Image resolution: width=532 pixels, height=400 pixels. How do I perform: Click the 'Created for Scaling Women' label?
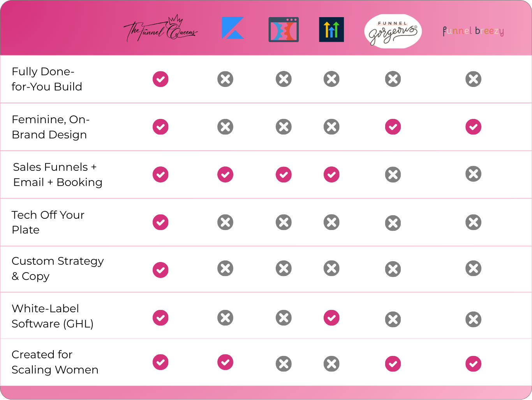point(55,362)
